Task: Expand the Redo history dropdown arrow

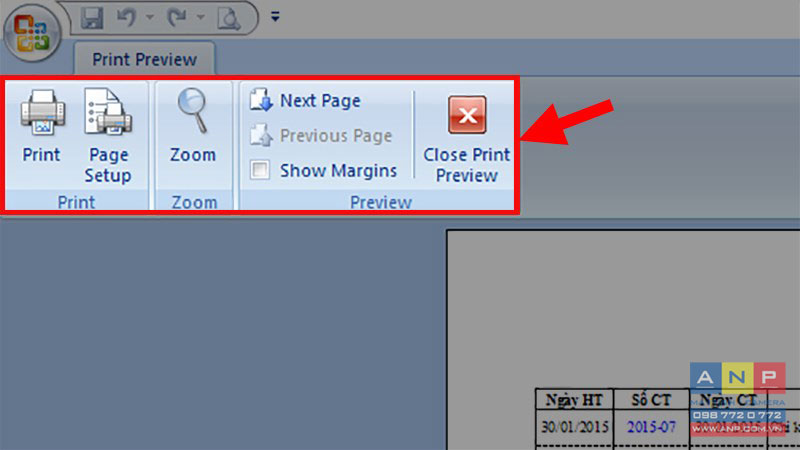Action: pyautogui.click(x=201, y=17)
